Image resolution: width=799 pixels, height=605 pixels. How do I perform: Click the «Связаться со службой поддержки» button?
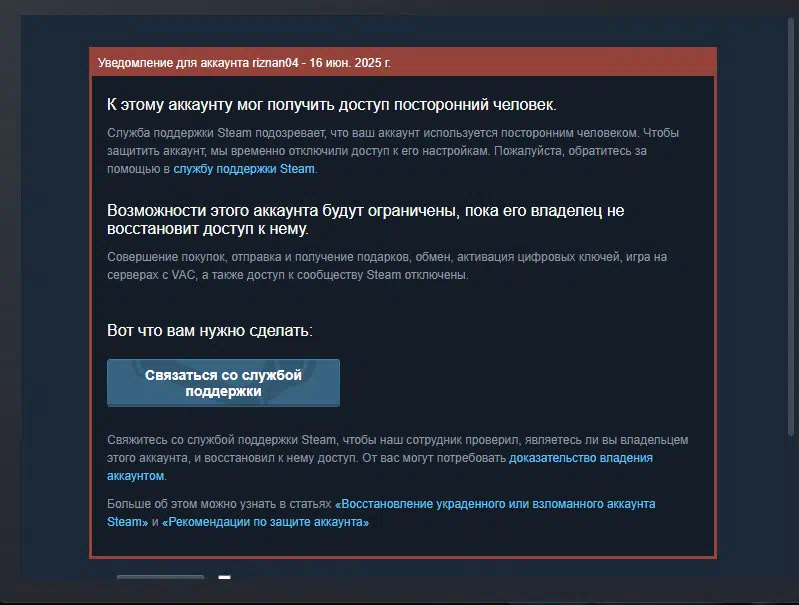(x=223, y=383)
